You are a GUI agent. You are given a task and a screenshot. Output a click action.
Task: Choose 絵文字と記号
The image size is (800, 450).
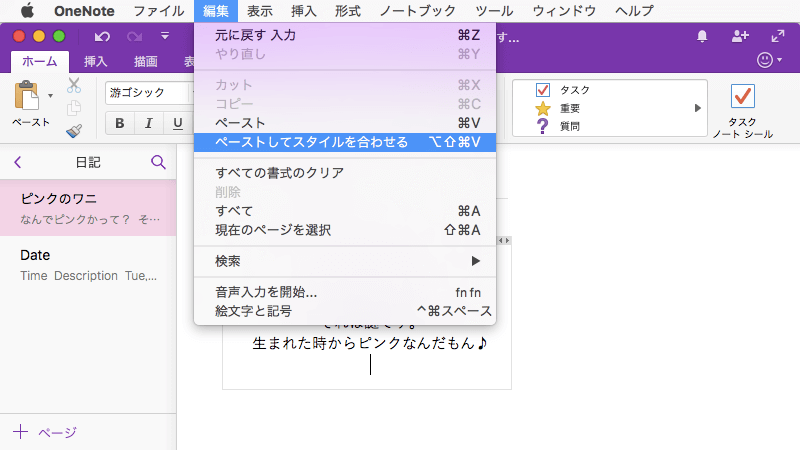(345, 311)
